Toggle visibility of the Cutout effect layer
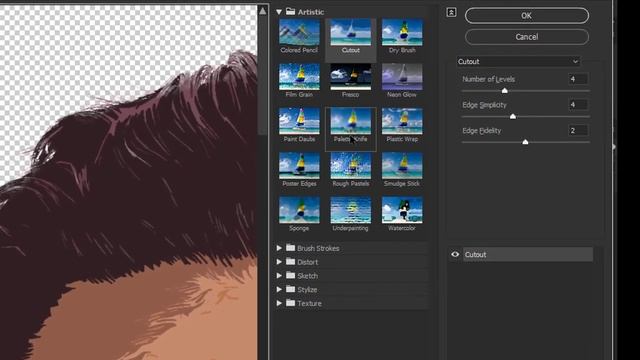The height and width of the screenshot is (360, 640). (455, 254)
